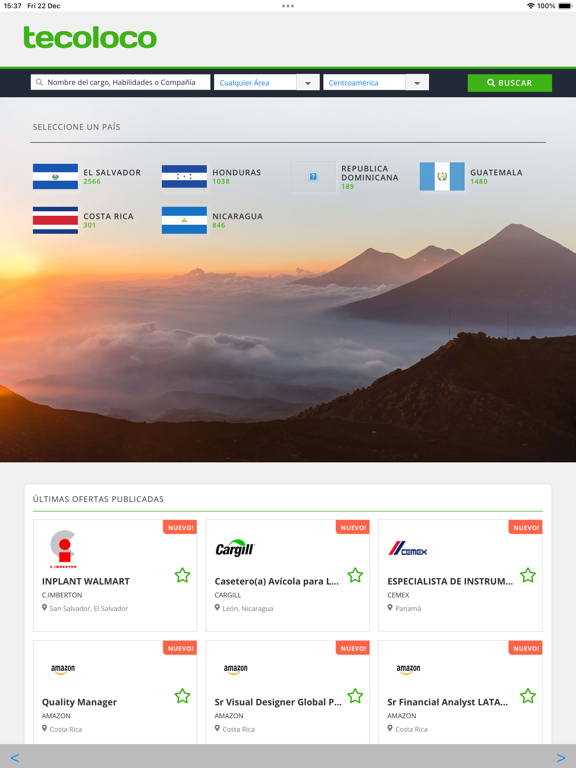Viewport: 576px width, 768px height.
Task: Open the HONDURAS country link
Action: pyautogui.click(x=237, y=172)
